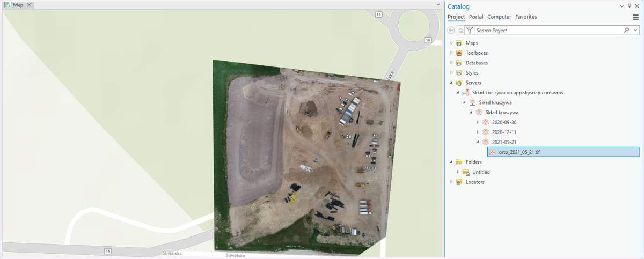Click the Catalog back navigation arrow
This screenshot has width=644, height=259.
(451, 31)
